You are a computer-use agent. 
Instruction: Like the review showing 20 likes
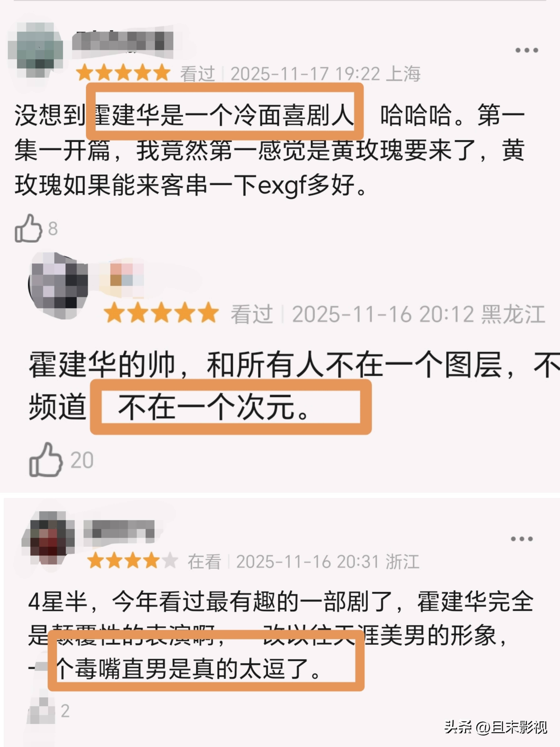point(46,460)
